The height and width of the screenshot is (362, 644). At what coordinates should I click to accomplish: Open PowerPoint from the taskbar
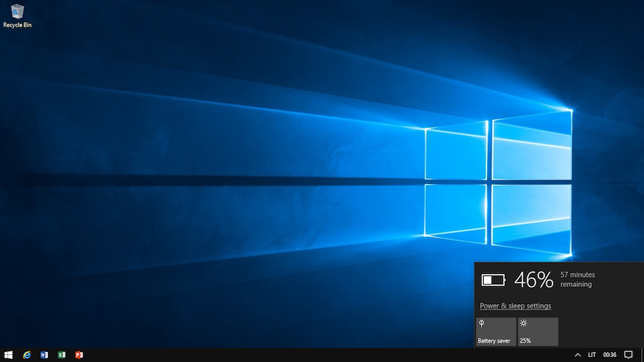[79, 355]
